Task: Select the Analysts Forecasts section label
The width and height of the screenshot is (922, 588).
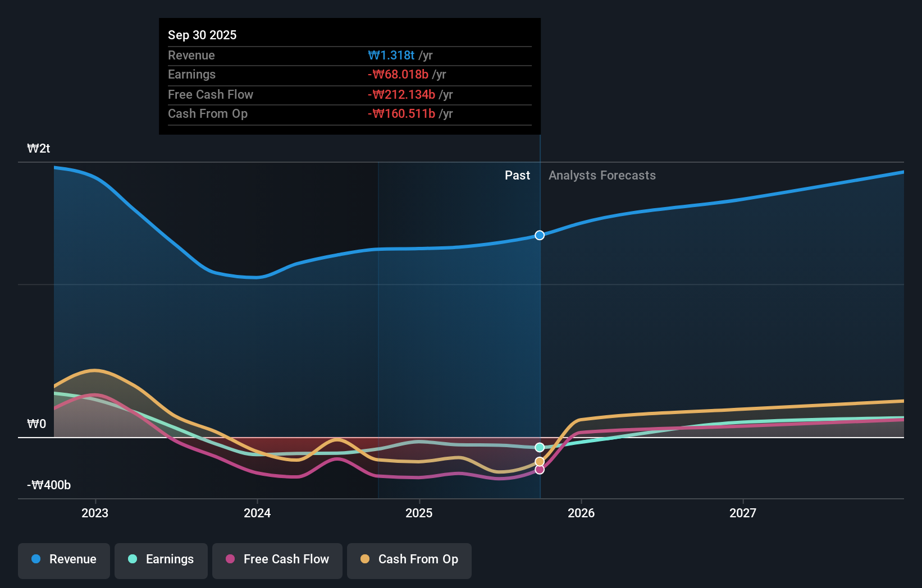Action: (602, 175)
